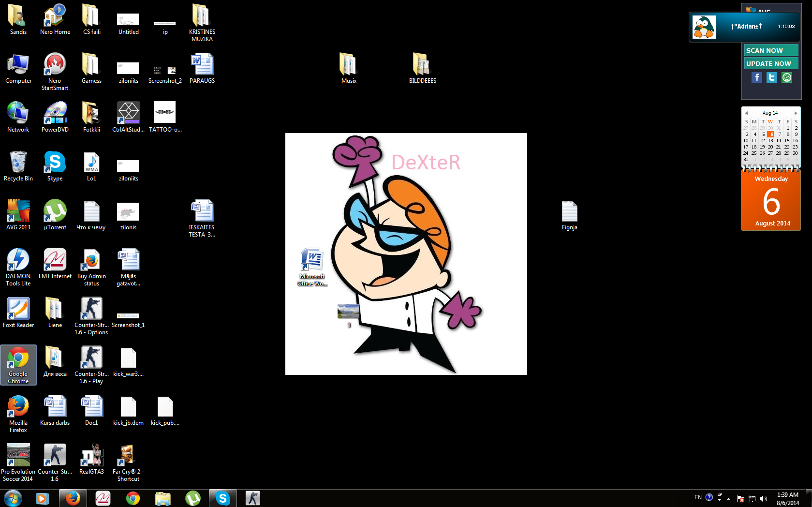Screen dimensions: 812x507
Task: Open the CS faili folder
Action: [91, 19]
